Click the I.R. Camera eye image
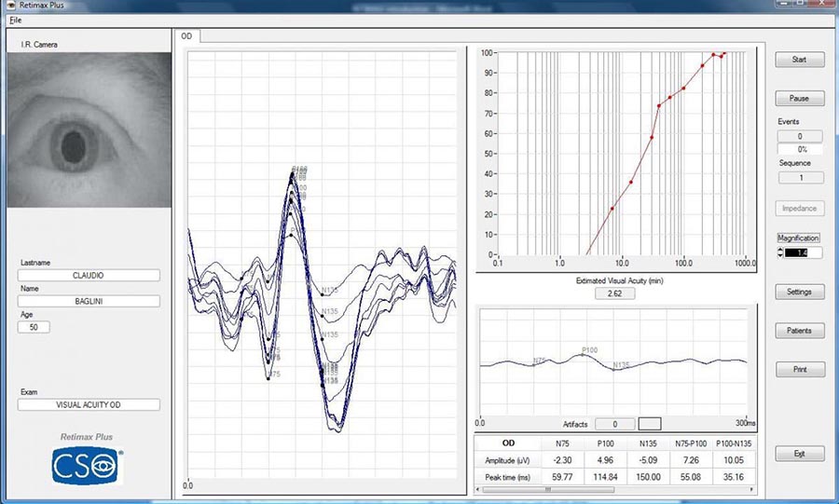 [89, 130]
